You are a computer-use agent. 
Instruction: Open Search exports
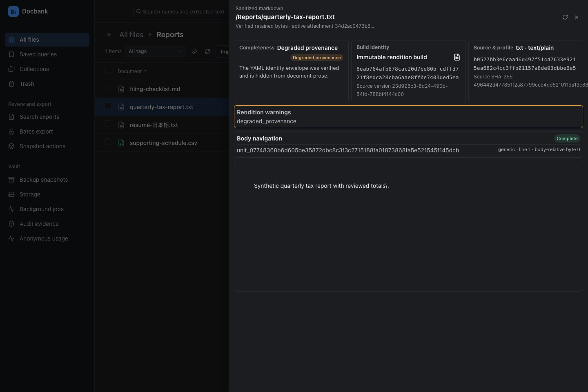(x=47, y=117)
